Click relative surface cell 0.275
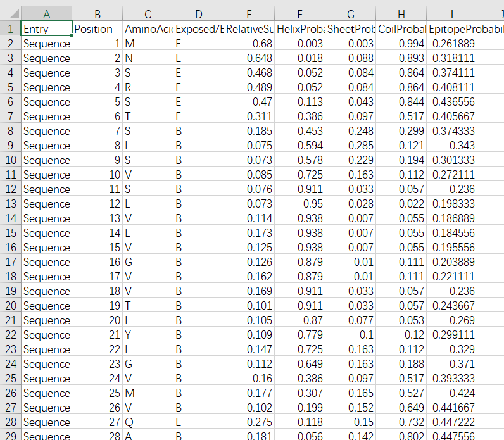This screenshot has height=440, width=504. pos(249,422)
